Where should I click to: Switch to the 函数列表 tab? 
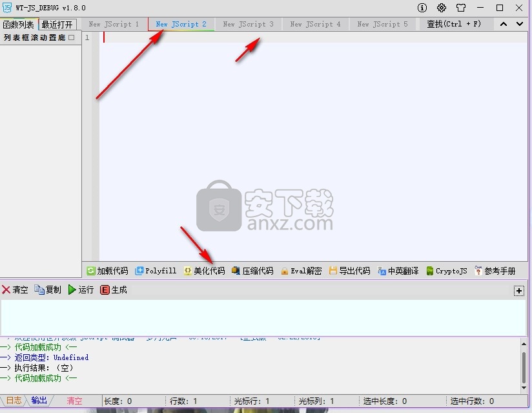tap(19, 25)
